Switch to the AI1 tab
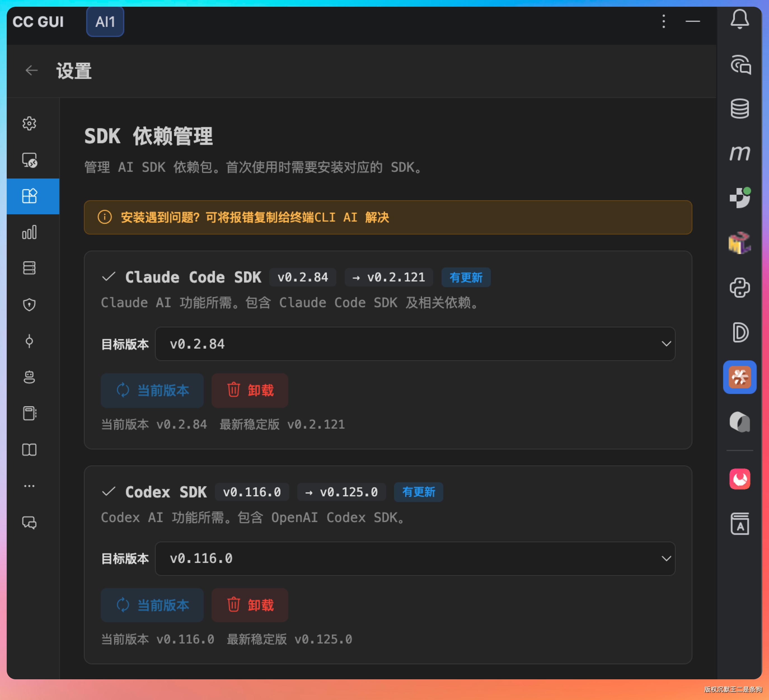Screen dimensions: 769x700 coord(105,22)
